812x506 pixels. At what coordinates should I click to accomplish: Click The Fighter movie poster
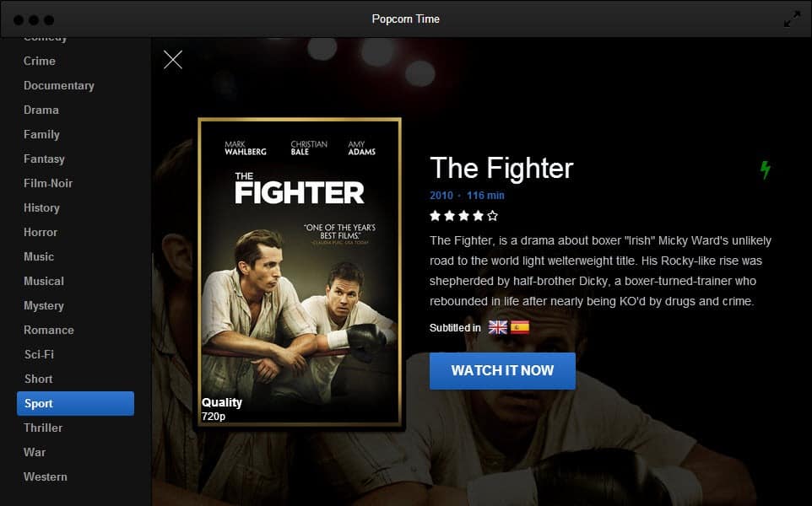(300, 272)
